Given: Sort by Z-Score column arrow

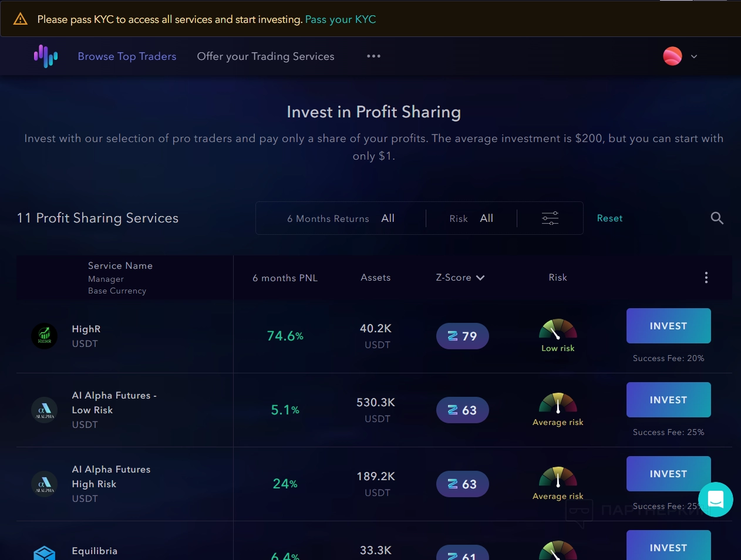Looking at the screenshot, I should point(480,278).
